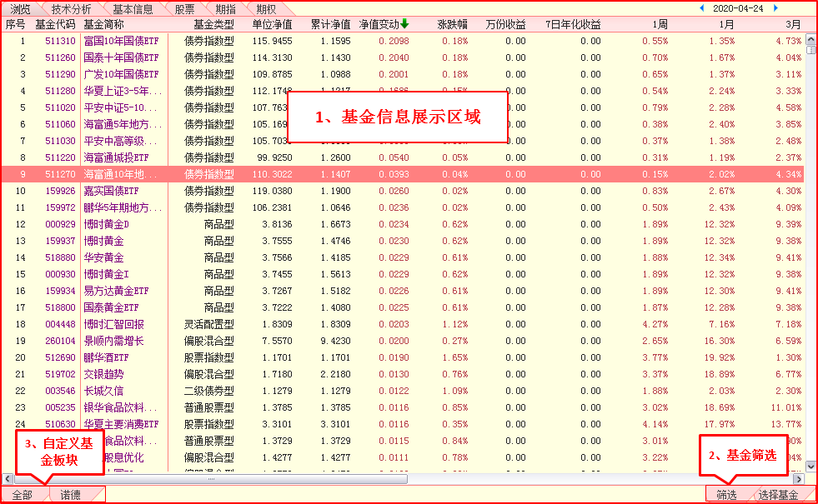Click vertical scrollbar up arrow
Image resolution: width=818 pixels, height=504 pixels.
pos(810,37)
